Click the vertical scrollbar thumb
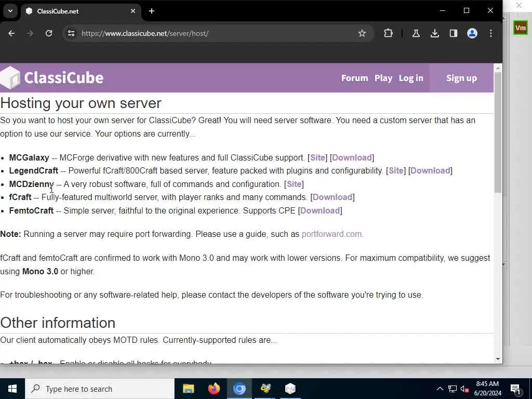This screenshot has width=532, height=399. 498,133
